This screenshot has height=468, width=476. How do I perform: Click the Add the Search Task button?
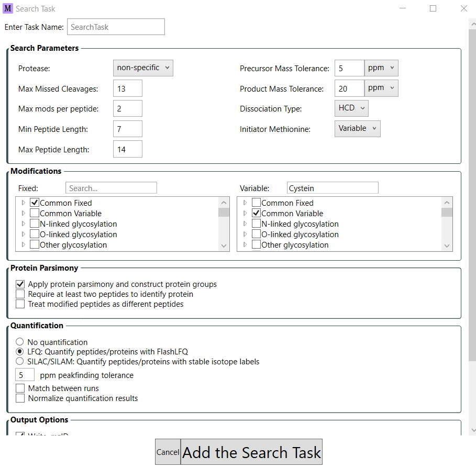[251, 451]
